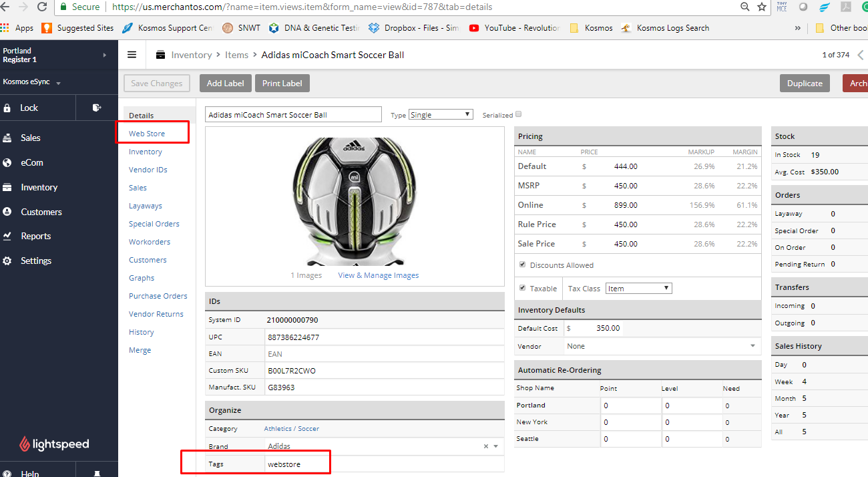Click the pin icon next to Help

tap(97, 473)
